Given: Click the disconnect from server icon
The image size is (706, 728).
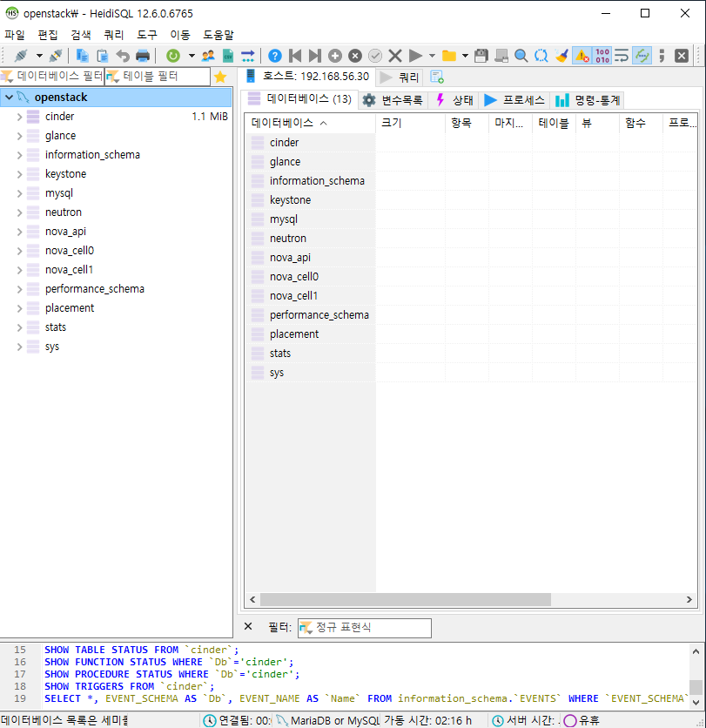Looking at the screenshot, I should tap(56, 56).
